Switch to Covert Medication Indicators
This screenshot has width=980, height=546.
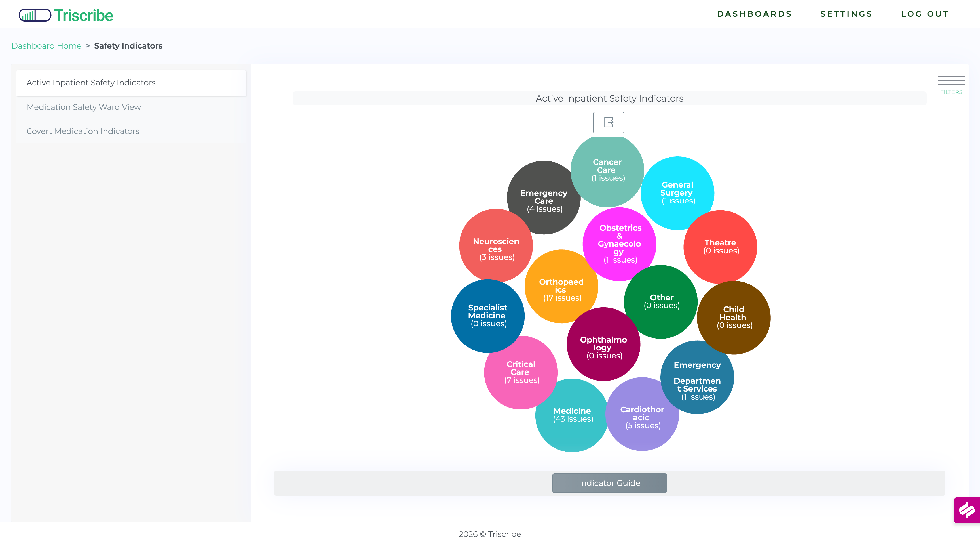83,131
